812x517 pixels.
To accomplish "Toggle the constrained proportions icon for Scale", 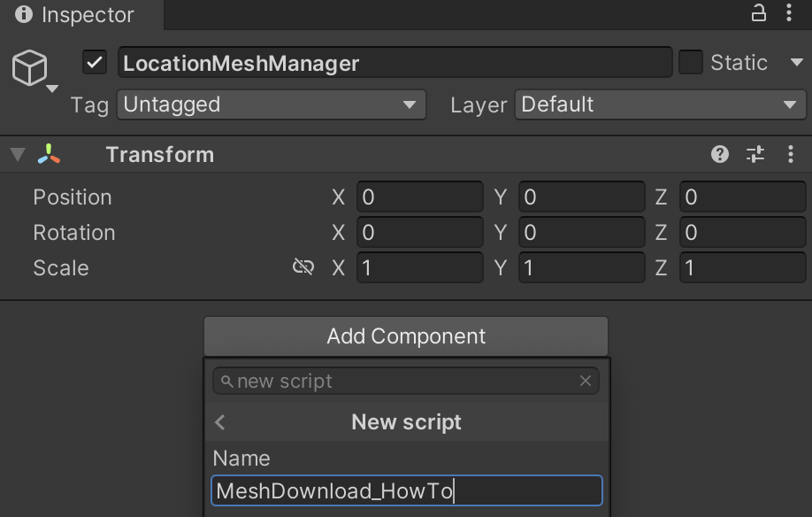I will [x=303, y=266].
